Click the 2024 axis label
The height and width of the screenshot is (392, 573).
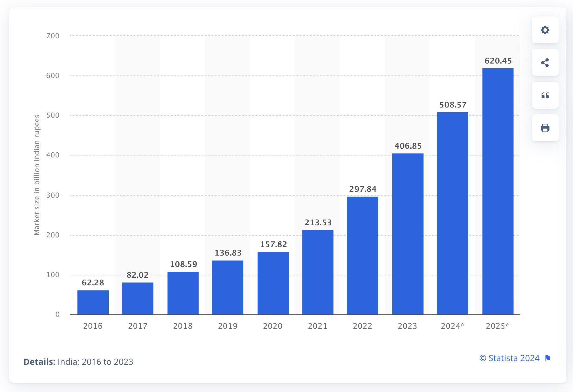452,326
